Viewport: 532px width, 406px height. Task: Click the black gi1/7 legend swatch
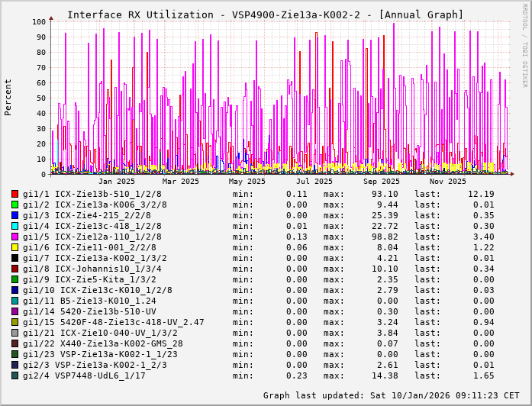[15, 258]
